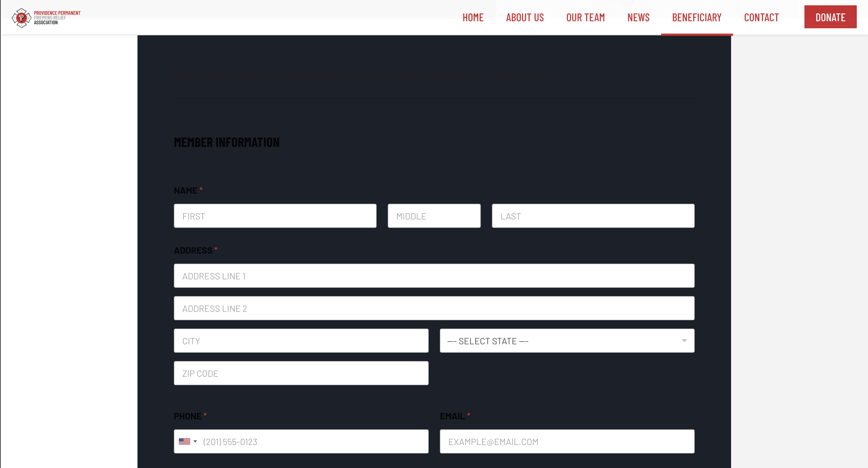Screen dimensions: 868x468
Task: Click the phone country code dropdown arrow
Action: click(195, 441)
